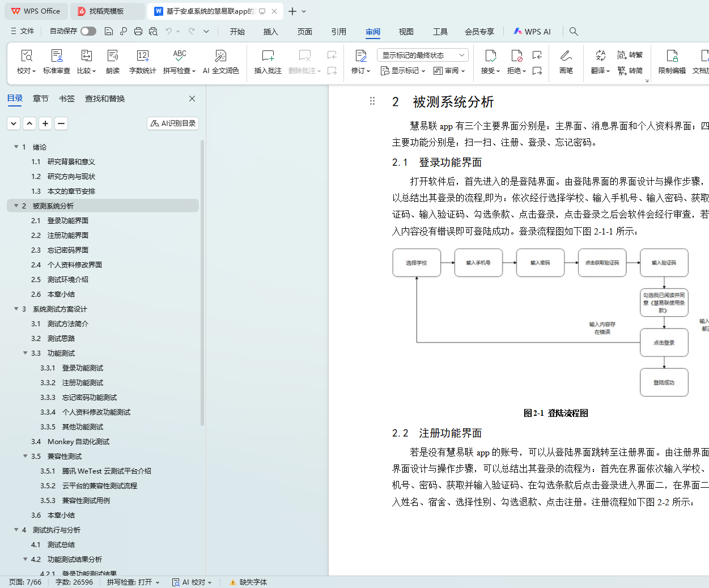Click the print icon in quick access toolbar
The width and height of the screenshot is (709, 588).
[x=138, y=31]
